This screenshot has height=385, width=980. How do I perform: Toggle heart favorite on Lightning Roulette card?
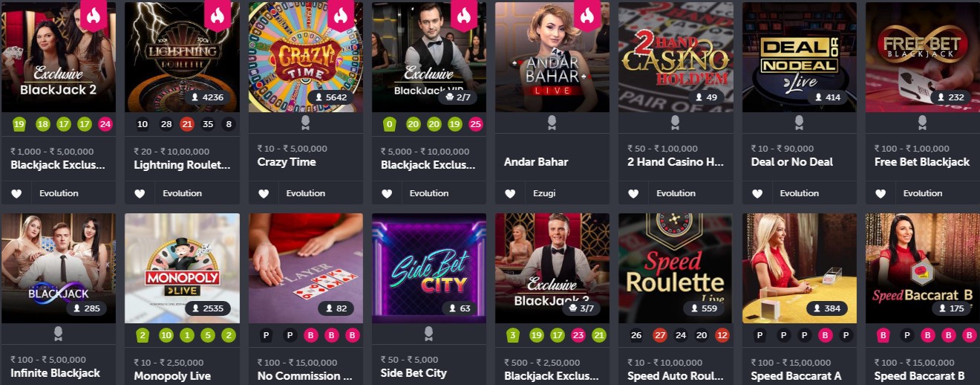tap(140, 193)
